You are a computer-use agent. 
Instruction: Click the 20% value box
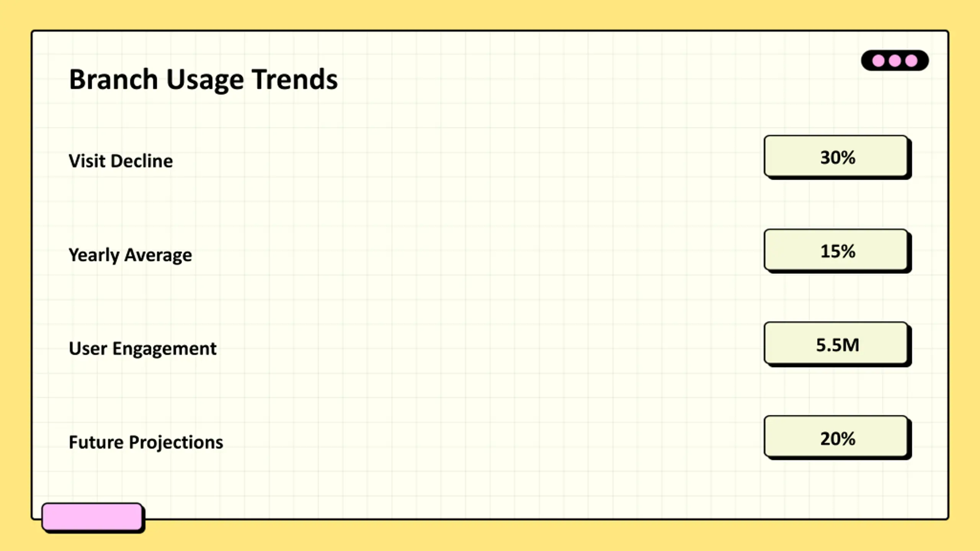(836, 437)
